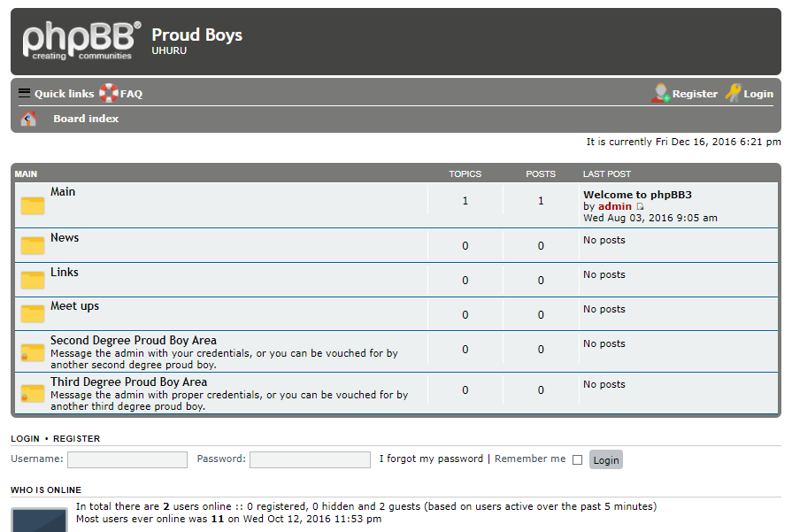Screen dimensions: 792x532
Task: Click the FAQ lifebuoy icon
Action: point(108,93)
